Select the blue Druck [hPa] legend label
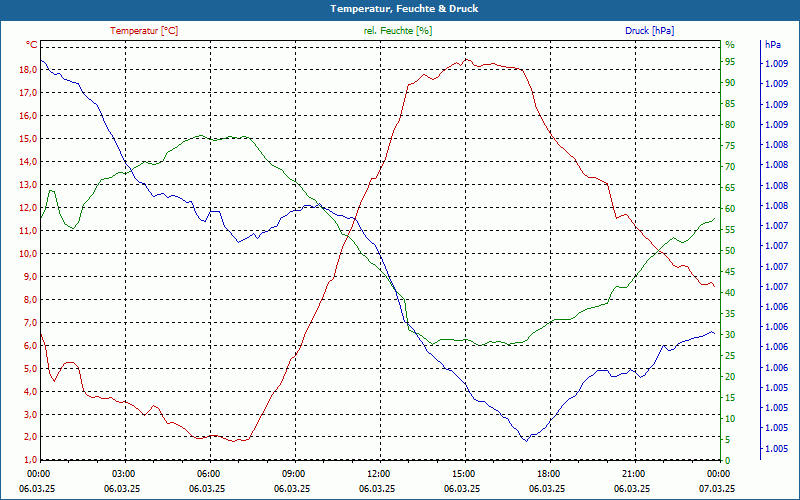The width and height of the screenshot is (800, 500). 649,31
